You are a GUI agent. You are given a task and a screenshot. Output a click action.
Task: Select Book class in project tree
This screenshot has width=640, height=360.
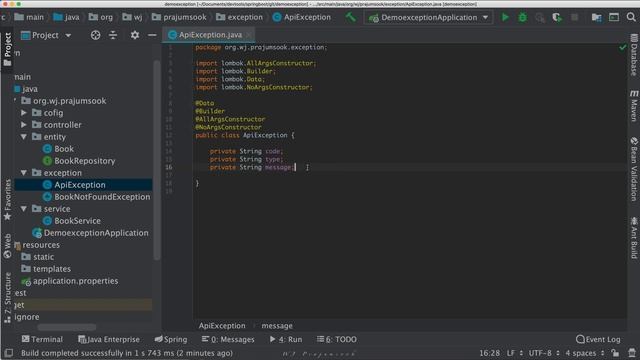[x=58, y=149]
